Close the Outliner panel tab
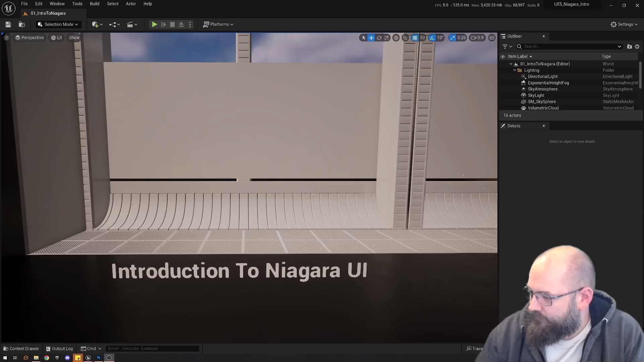The height and width of the screenshot is (362, 644). click(544, 36)
